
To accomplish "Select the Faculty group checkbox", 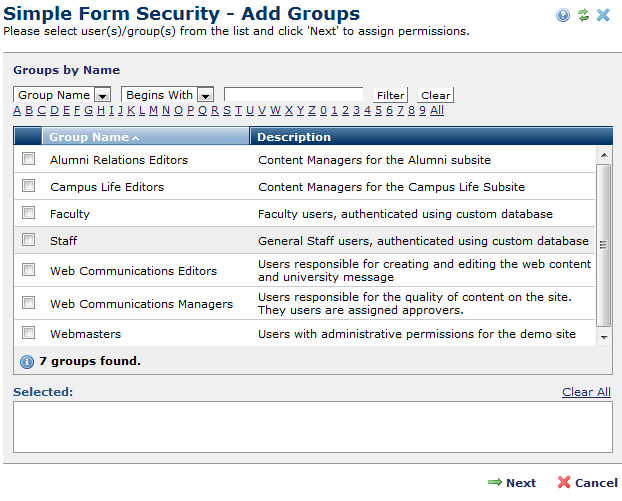I will (29, 213).
